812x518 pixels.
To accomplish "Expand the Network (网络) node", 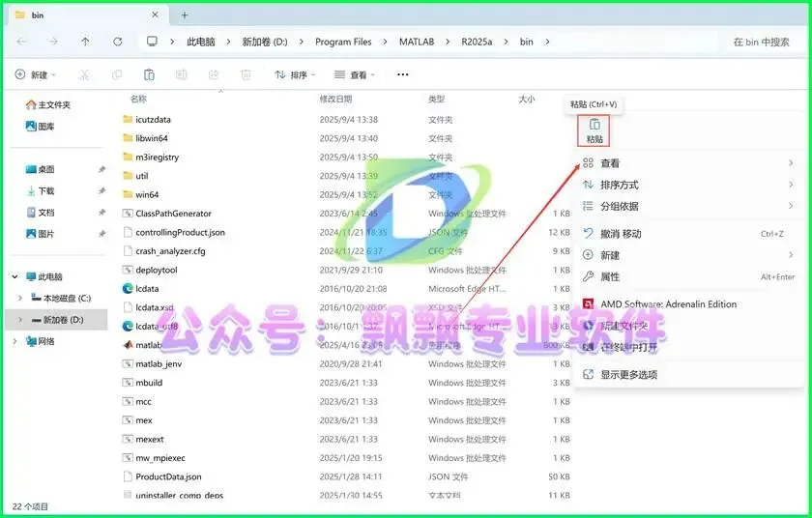I will 15,341.
